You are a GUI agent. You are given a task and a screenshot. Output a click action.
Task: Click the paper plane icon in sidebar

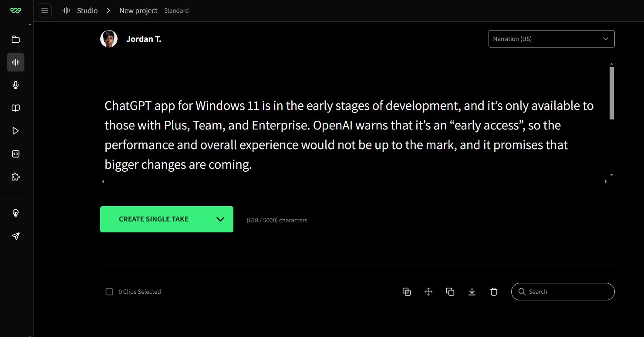[x=16, y=236]
